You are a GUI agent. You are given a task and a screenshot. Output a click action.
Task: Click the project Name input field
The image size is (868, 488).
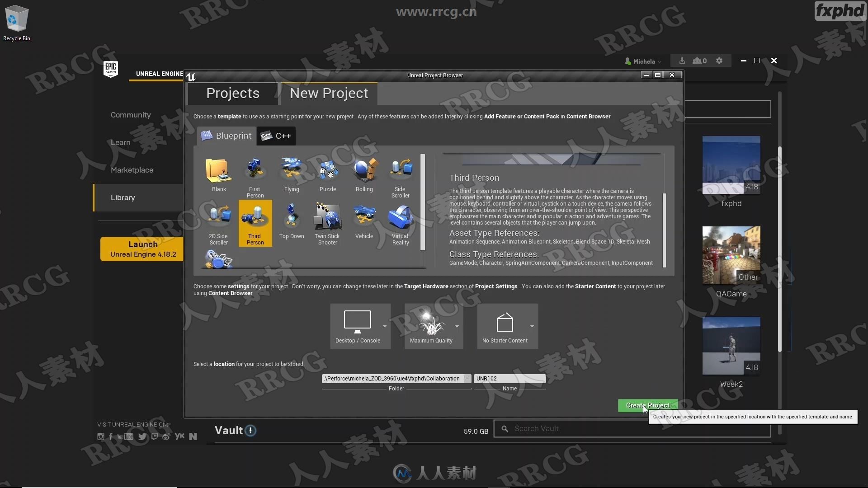pyautogui.click(x=509, y=378)
